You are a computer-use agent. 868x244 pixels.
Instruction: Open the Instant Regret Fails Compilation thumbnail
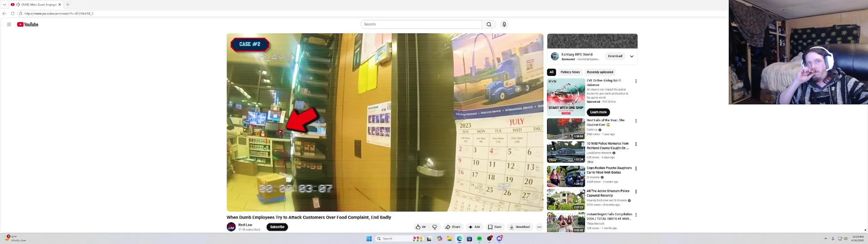tap(566, 222)
